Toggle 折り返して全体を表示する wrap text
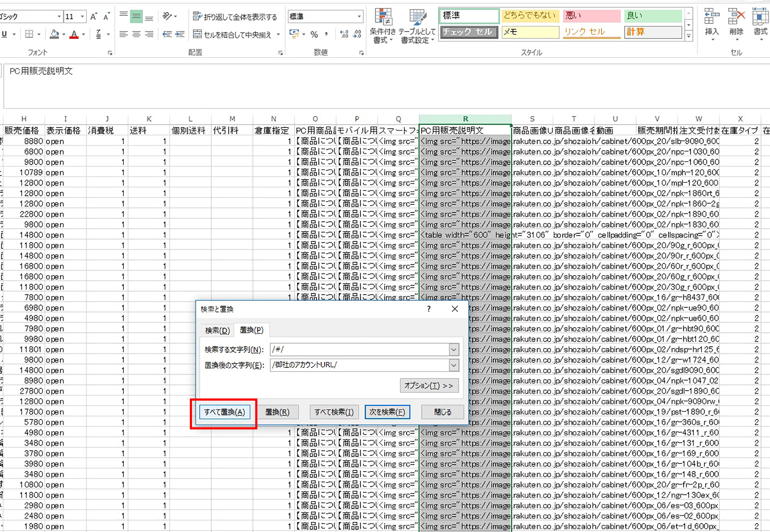 [x=235, y=16]
